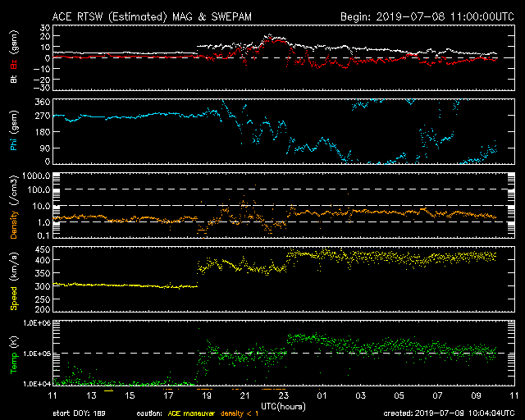
Task: Click the 07 hour tick label
Action: (x=437, y=395)
